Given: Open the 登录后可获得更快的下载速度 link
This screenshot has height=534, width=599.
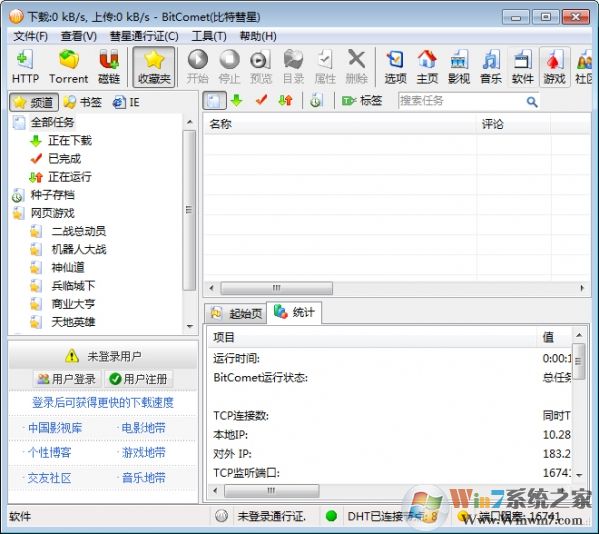Looking at the screenshot, I should [103, 402].
